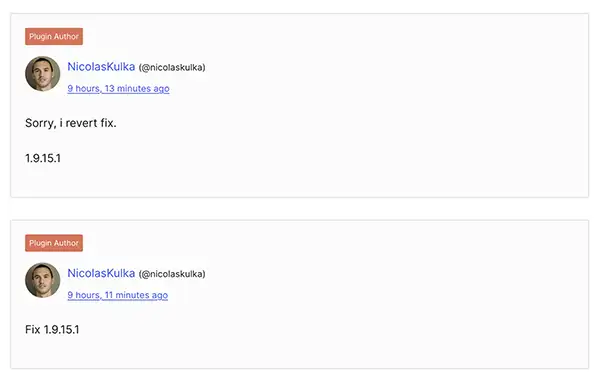Click @nicolaskulka handle in the 'Fix 1.9.15.1' post
The height and width of the screenshot is (380, 600).
click(x=172, y=274)
